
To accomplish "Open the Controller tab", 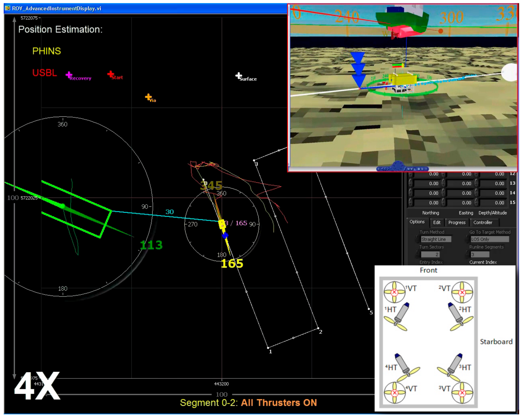I will click(x=483, y=222).
